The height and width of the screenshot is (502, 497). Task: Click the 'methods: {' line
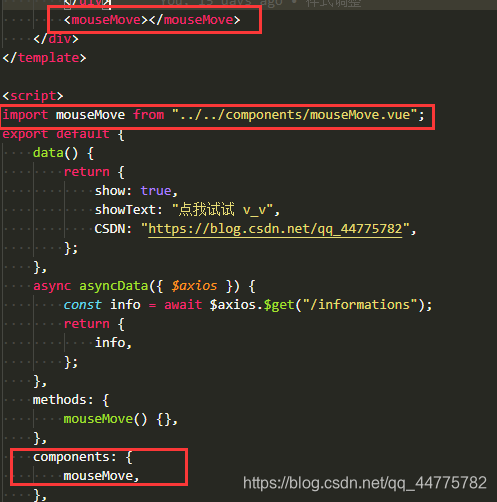71,400
